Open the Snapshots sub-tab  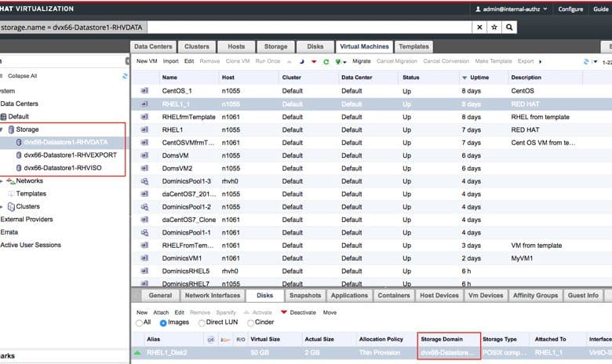point(305,295)
